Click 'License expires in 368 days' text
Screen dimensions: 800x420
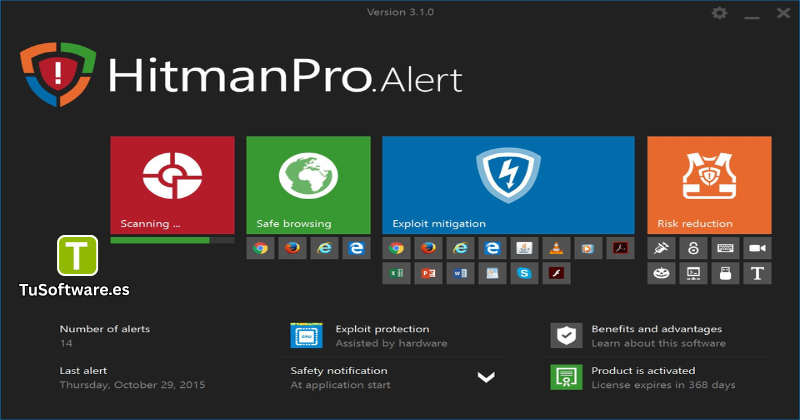pos(663,385)
